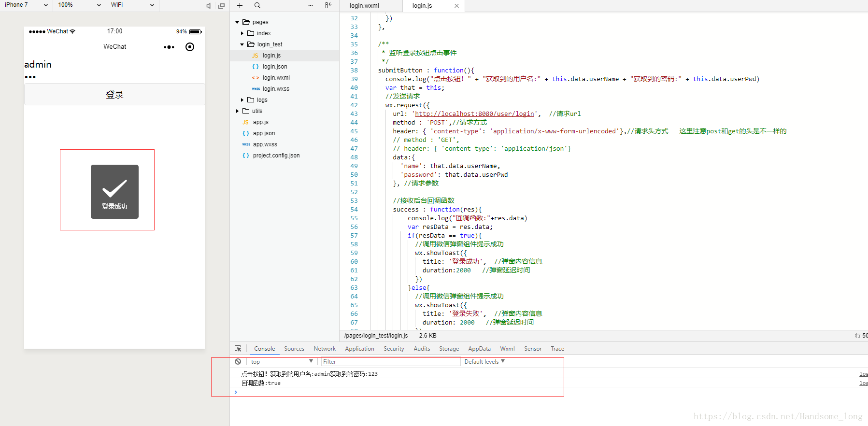Open app.json in the file tree
Viewport: 868px width, 426px height.
tap(264, 133)
